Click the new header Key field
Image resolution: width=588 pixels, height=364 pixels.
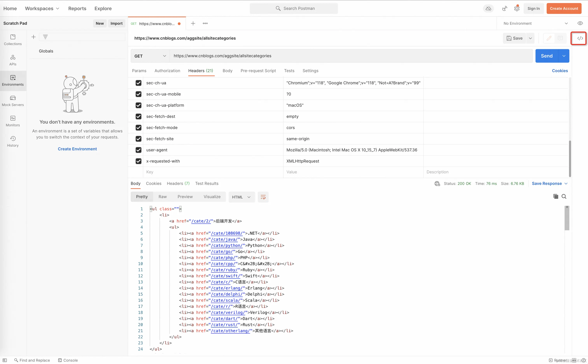pos(213,172)
